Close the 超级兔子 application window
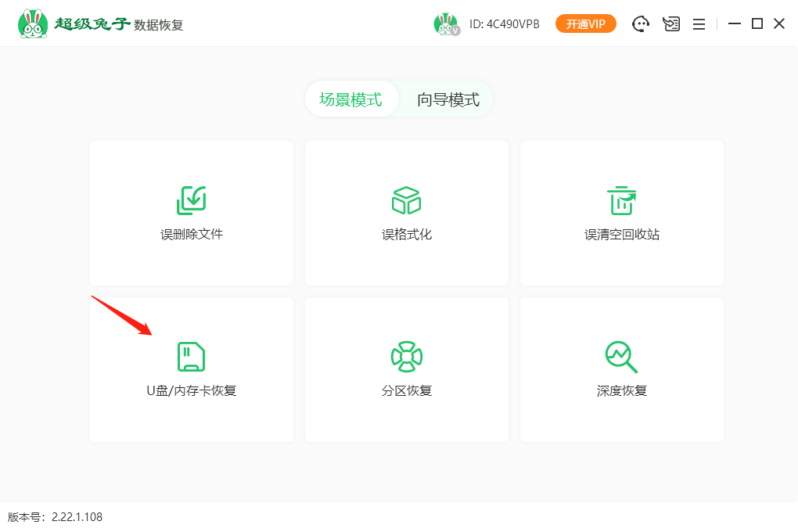Viewport: 798px width, 532px height. click(779, 24)
